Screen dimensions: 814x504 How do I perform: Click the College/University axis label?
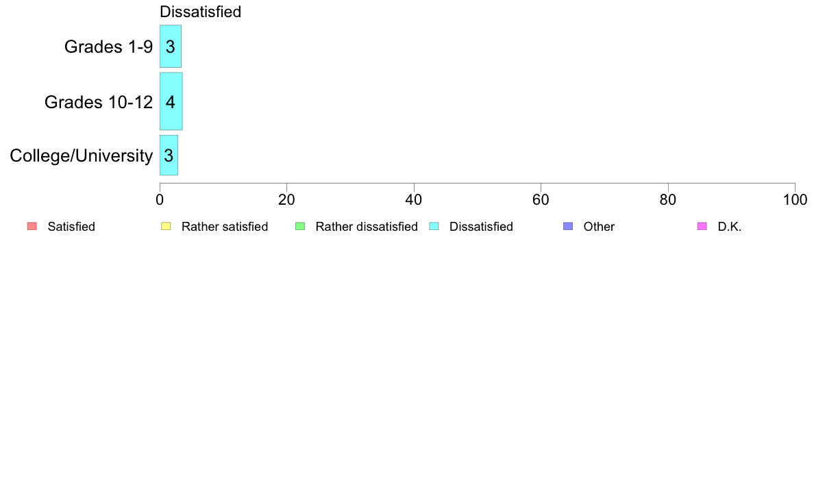[x=82, y=155]
